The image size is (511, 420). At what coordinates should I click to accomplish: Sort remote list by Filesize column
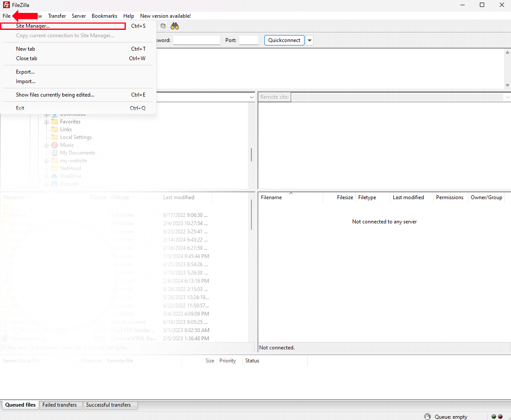pos(339,197)
